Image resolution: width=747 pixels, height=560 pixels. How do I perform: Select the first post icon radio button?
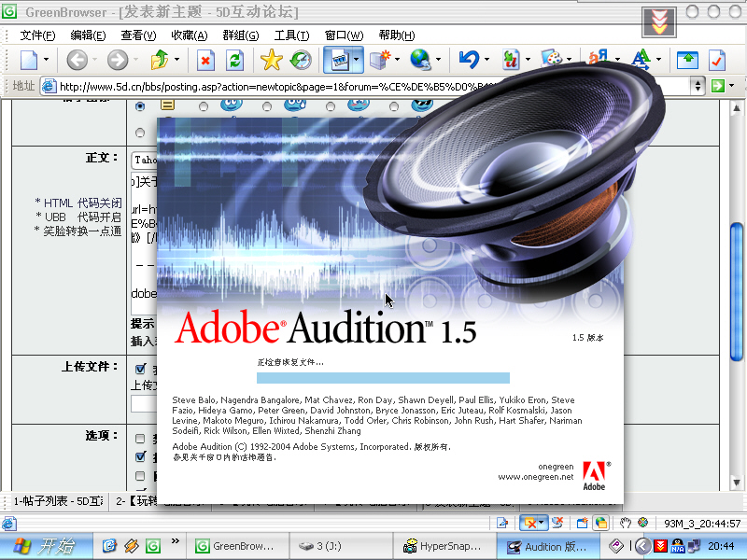pos(140,105)
